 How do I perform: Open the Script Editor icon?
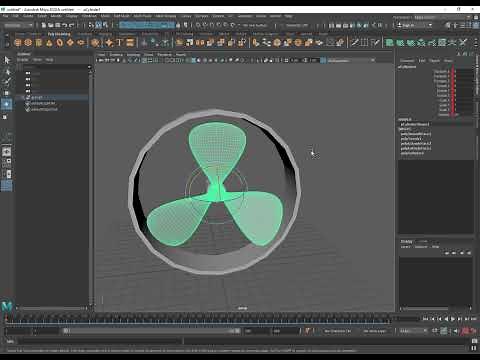coord(474,341)
